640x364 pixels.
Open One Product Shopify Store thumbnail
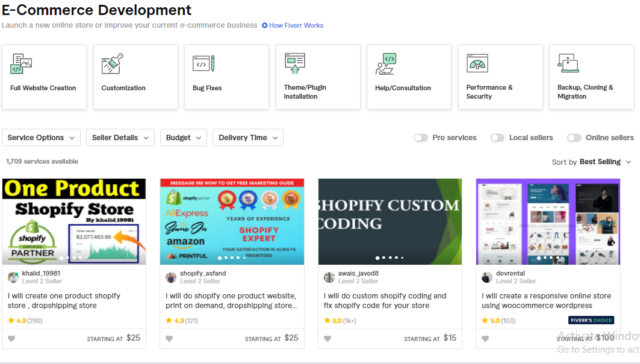[74, 221]
